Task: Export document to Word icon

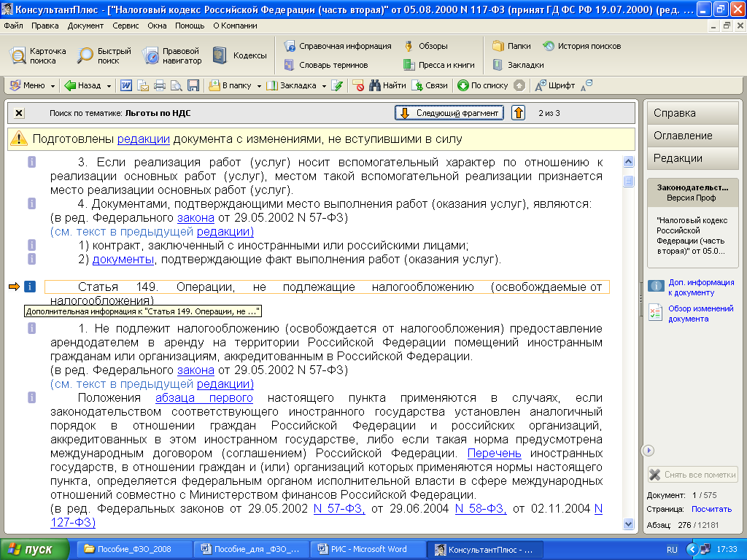Action: (125, 86)
